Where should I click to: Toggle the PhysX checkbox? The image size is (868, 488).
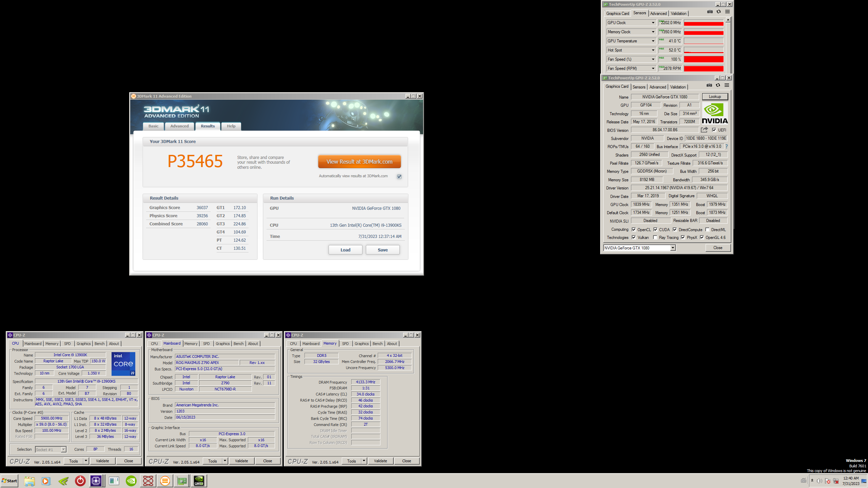point(683,238)
